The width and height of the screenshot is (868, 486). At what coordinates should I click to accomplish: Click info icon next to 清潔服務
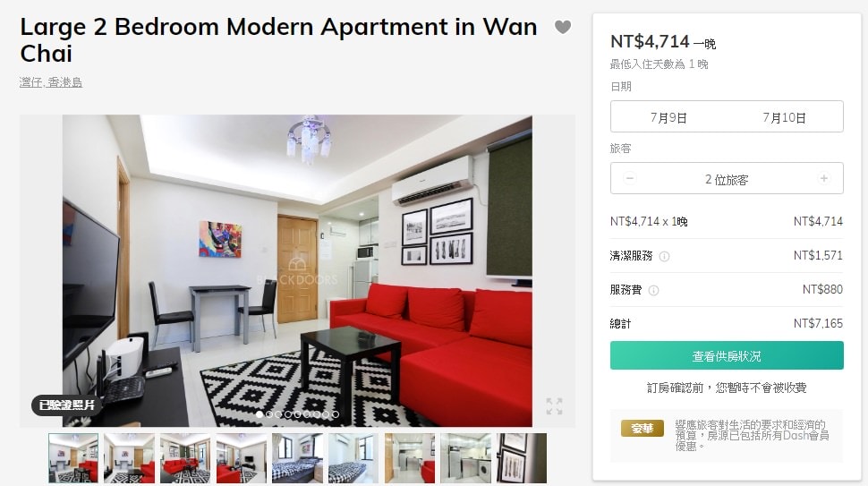coord(664,256)
